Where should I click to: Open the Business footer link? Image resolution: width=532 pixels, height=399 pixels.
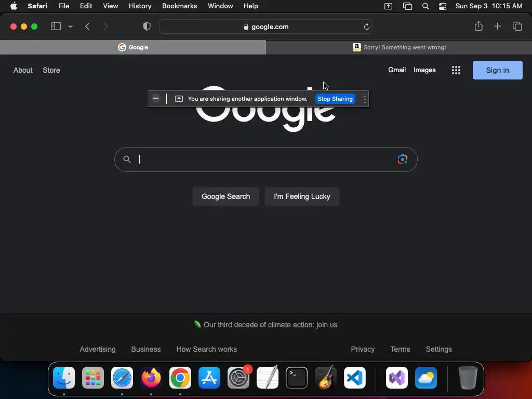[146, 349]
